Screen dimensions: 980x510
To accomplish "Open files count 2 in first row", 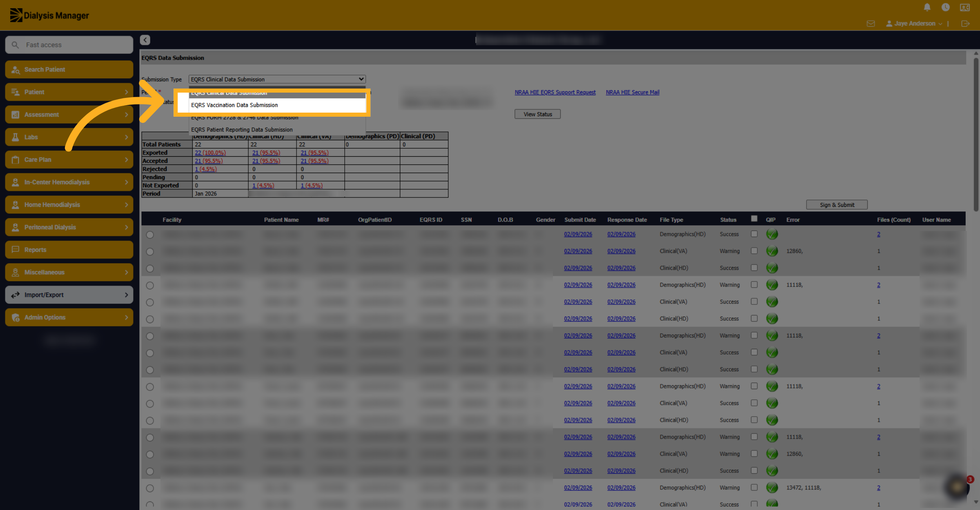I will point(879,234).
